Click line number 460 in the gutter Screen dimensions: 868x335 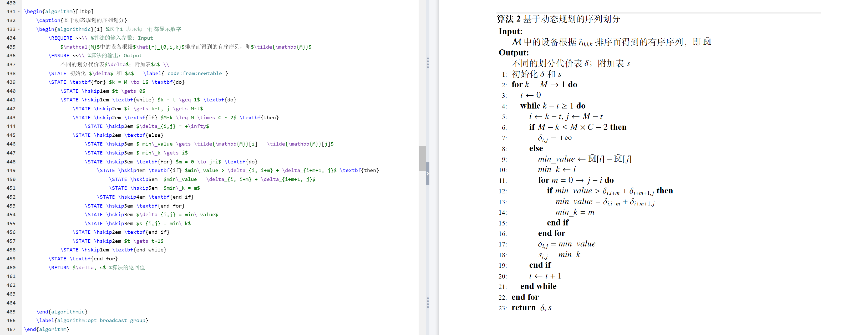pos(11,268)
